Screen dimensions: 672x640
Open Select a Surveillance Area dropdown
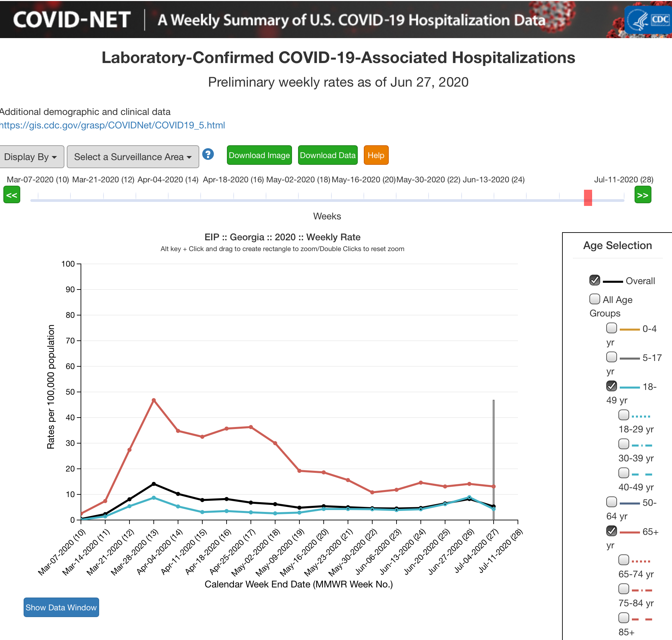click(x=133, y=157)
